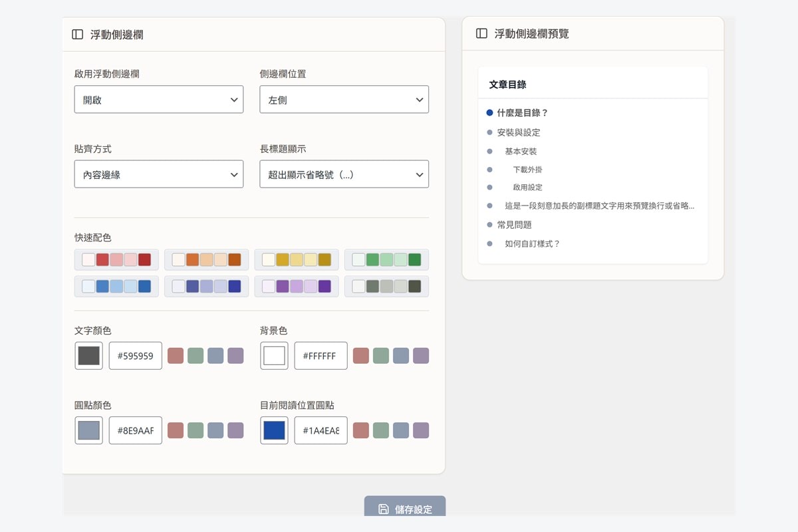Apply the red quick color palette
The image size is (798, 532).
click(x=116, y=259)
